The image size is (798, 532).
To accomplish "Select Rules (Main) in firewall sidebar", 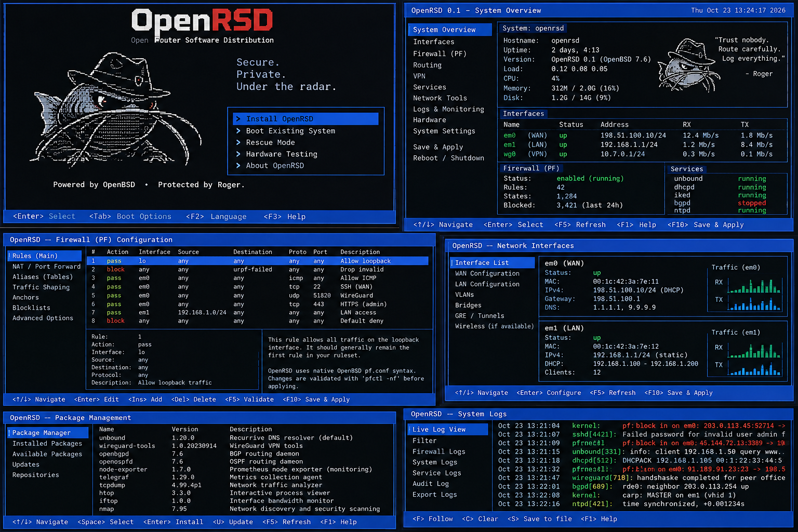I will point(45,256).
